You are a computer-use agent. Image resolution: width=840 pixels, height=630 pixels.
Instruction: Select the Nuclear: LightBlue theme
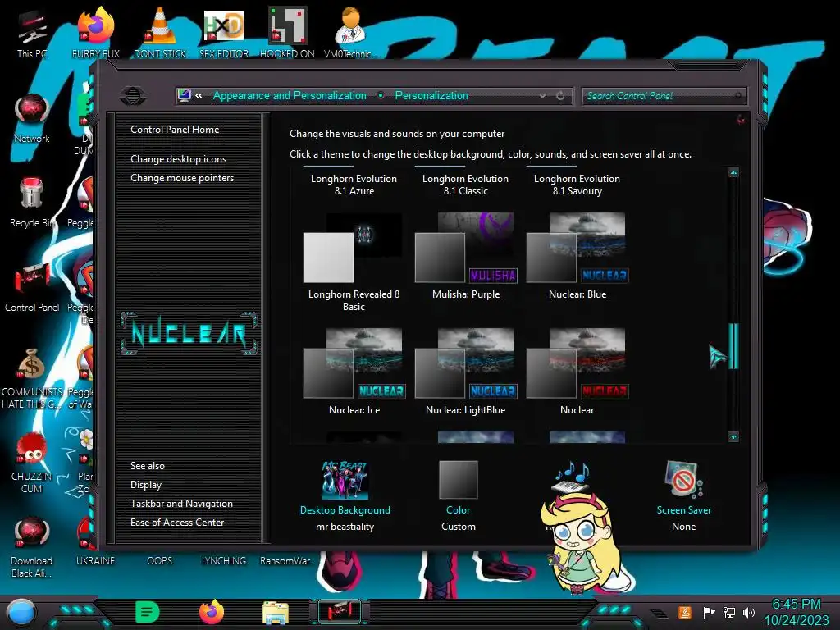point(466,372)
